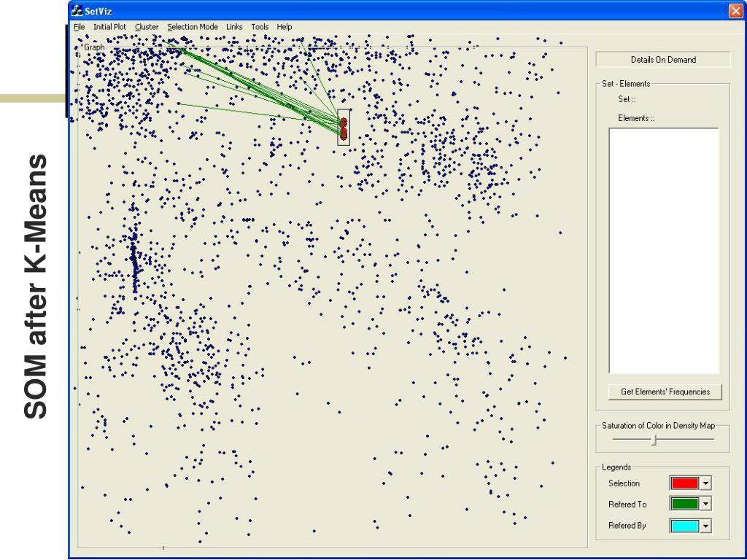
Task: Open the Initial Plot menu
Action: click(x=109, y=27)
